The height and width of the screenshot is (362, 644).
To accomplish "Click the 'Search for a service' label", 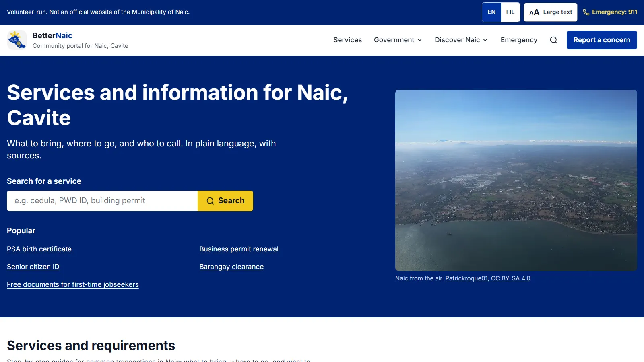I will tap(44, 181).
